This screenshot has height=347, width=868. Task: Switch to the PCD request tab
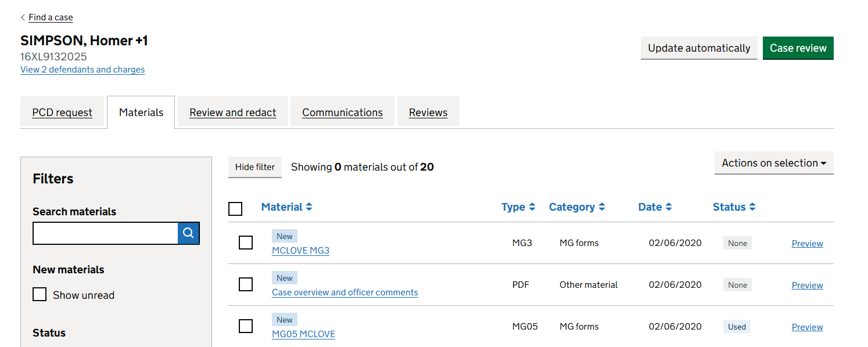pyautogui.click(x=62, y=113)
